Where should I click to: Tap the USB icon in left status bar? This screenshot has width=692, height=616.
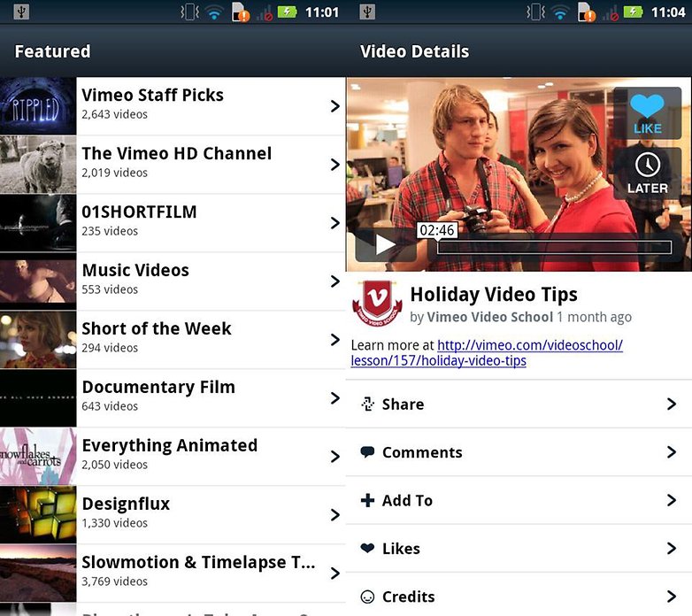pyautogui.click(x=21, y=12)
